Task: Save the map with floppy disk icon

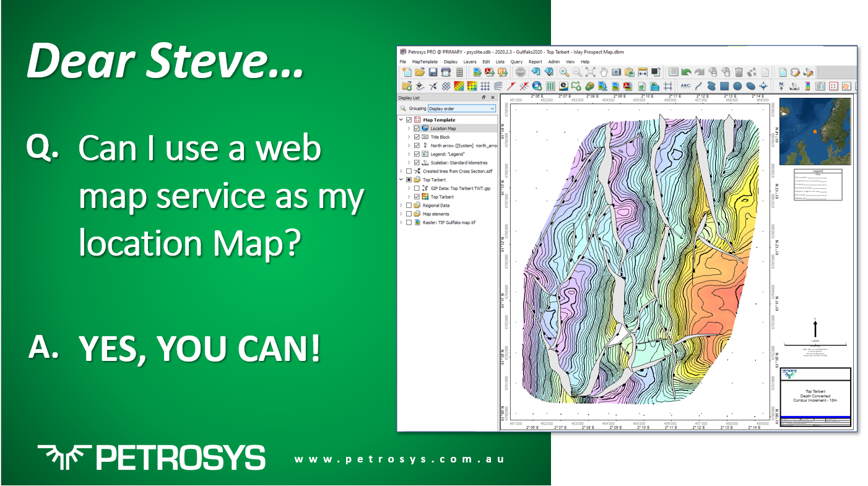Action: pos(433,72)
